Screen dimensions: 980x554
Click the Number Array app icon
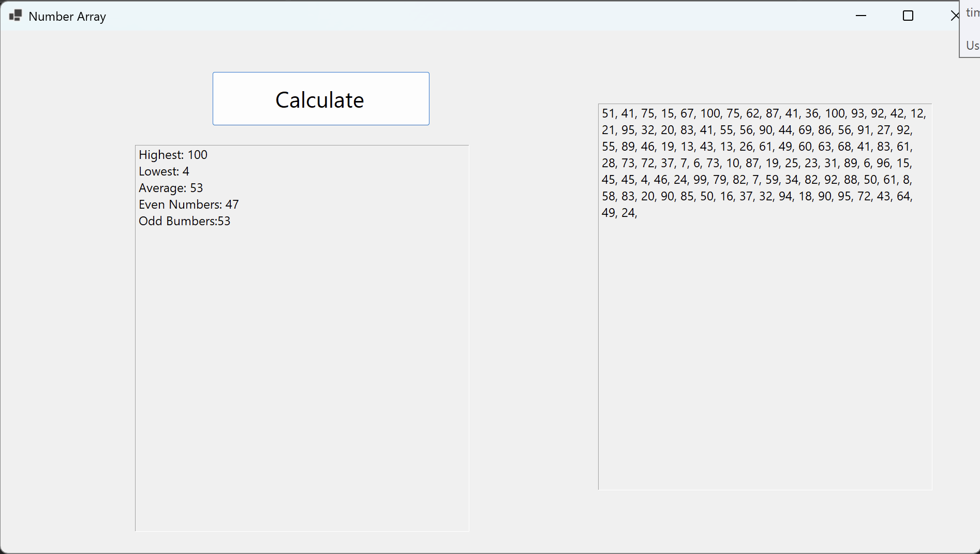pyautogui.click(x=16, y=16)
